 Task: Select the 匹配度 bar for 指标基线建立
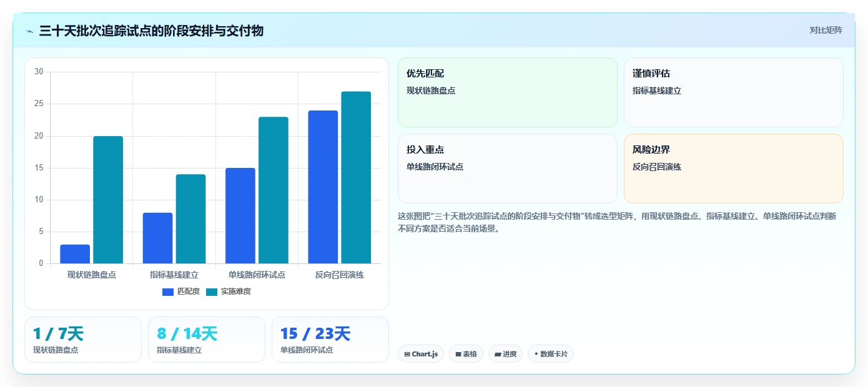point(157,238)
